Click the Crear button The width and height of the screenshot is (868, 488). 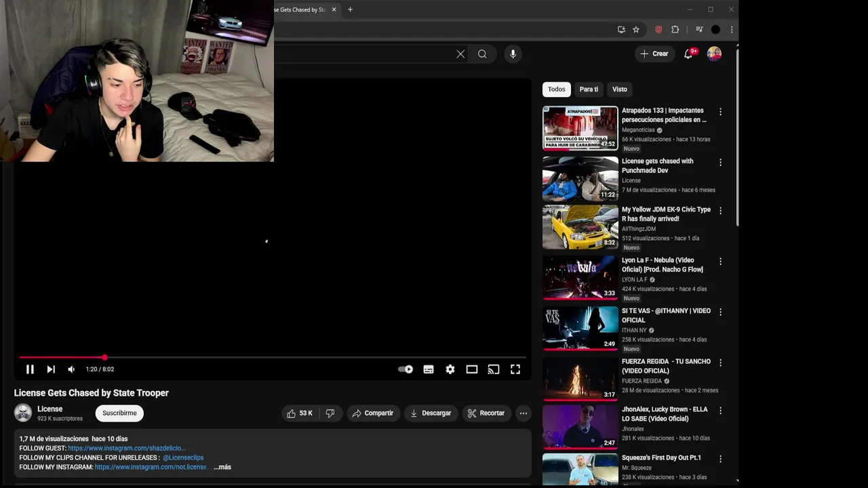654,54
